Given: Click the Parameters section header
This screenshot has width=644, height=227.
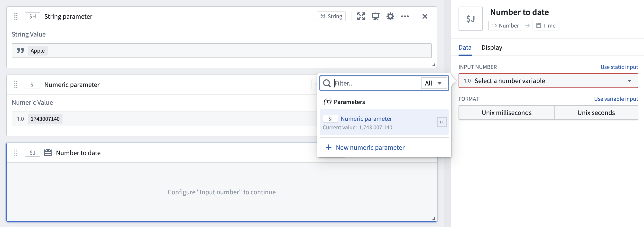Looking at the screenshot, I should (x=344, y=102).
